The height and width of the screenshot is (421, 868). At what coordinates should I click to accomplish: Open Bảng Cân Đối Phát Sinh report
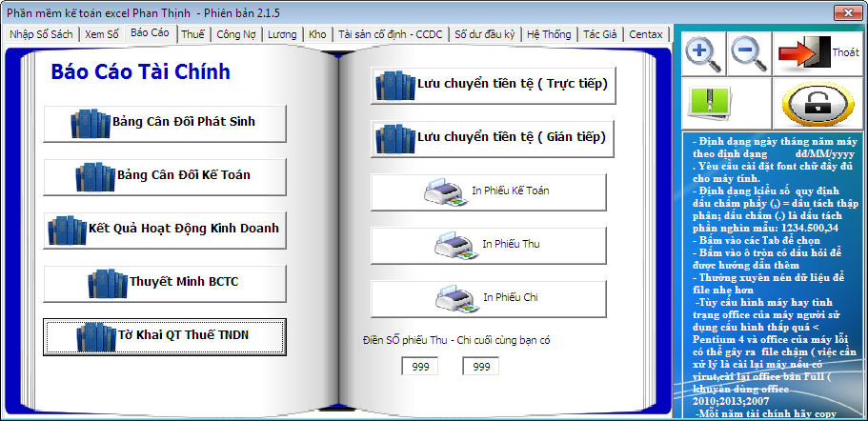click(x=165, y=124)
